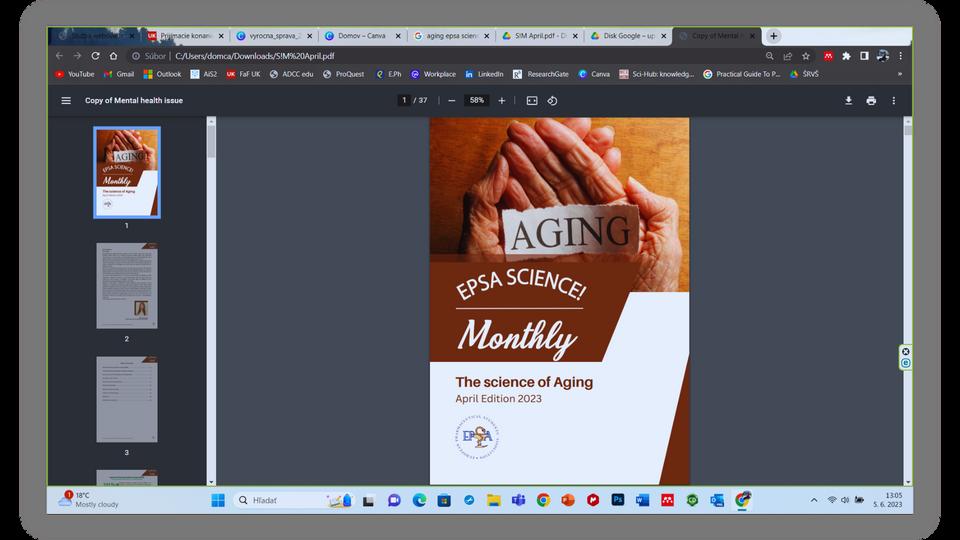
Task: Click the zoom magnifier icon in address bar
Action: pyautogui.click(x=770, y=56)
